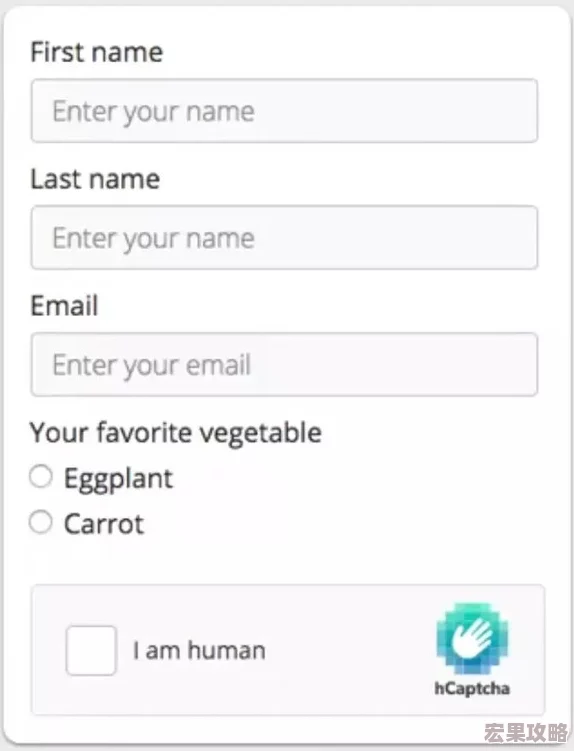Click the Your favorite vegetable heading
Screen dimensions: 574x751
(x=176, y=433)
